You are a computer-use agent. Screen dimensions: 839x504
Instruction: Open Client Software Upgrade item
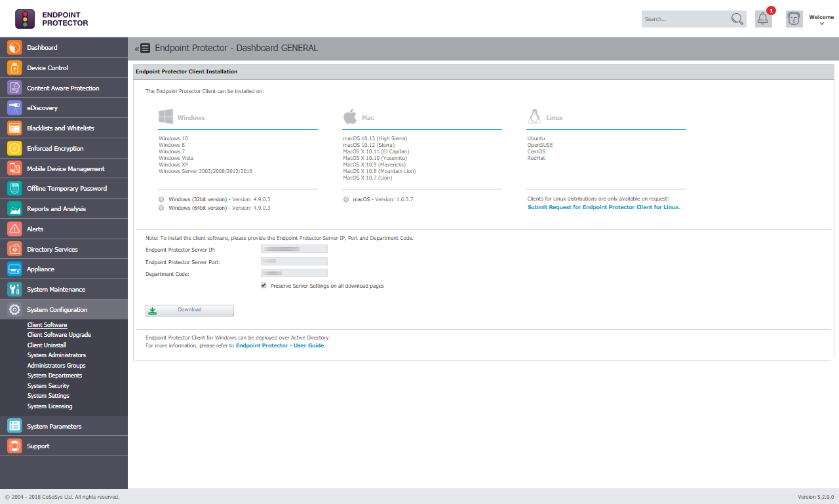click(x=59, y=335)
